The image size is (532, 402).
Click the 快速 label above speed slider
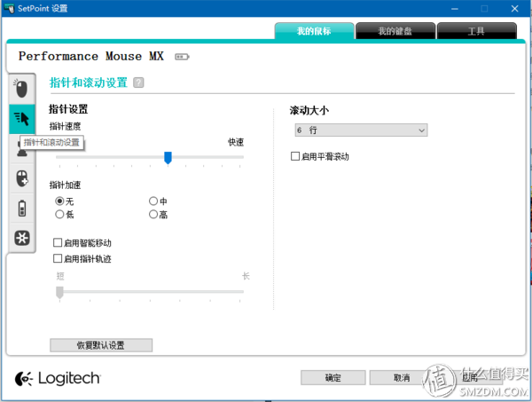tap(236, 142)
